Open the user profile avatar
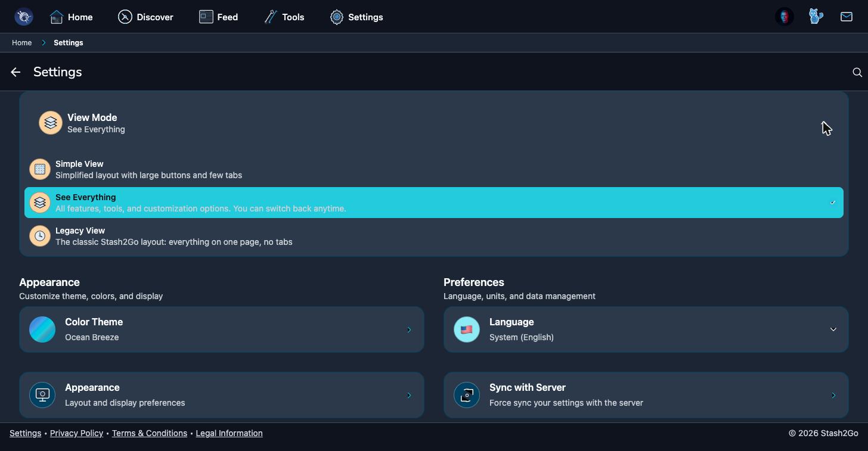This screenshot has height=451, width=868. tap(785, 17)
